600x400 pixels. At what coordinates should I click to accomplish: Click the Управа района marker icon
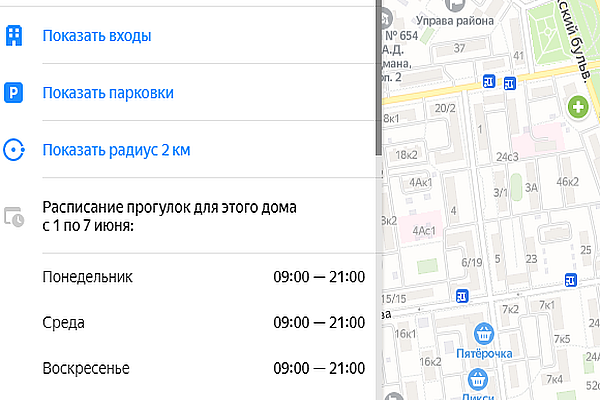[x=456, y=5]
